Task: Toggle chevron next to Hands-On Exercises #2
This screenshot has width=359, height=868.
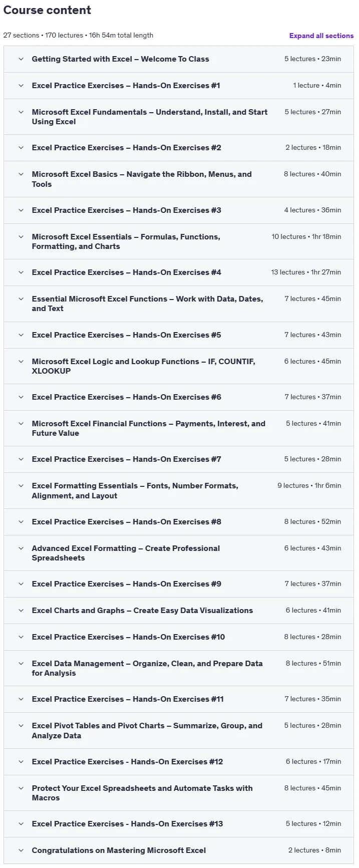Action: (x=21, y=148)
